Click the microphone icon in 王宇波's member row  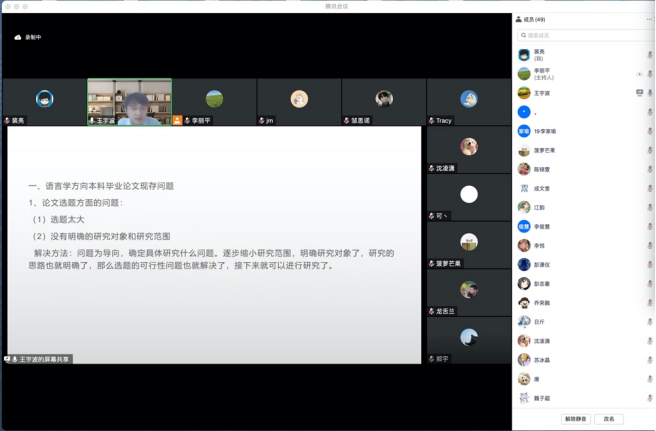[x=650, y=93]
